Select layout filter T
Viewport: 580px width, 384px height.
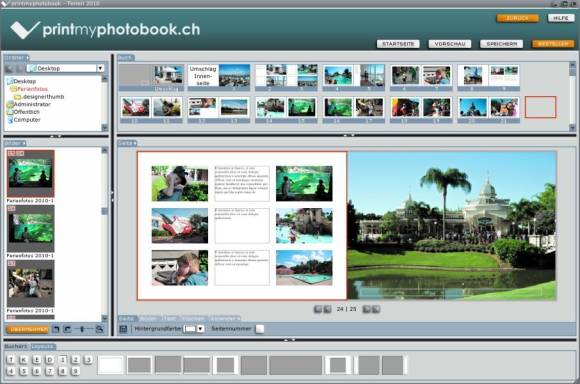click(11, 360)
